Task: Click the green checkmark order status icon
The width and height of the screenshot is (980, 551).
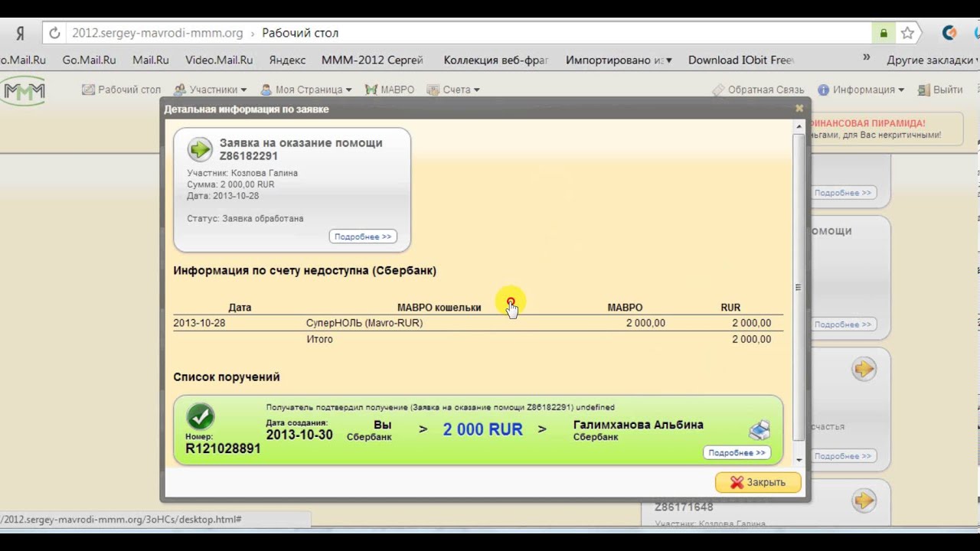Action: click(201, 417)
